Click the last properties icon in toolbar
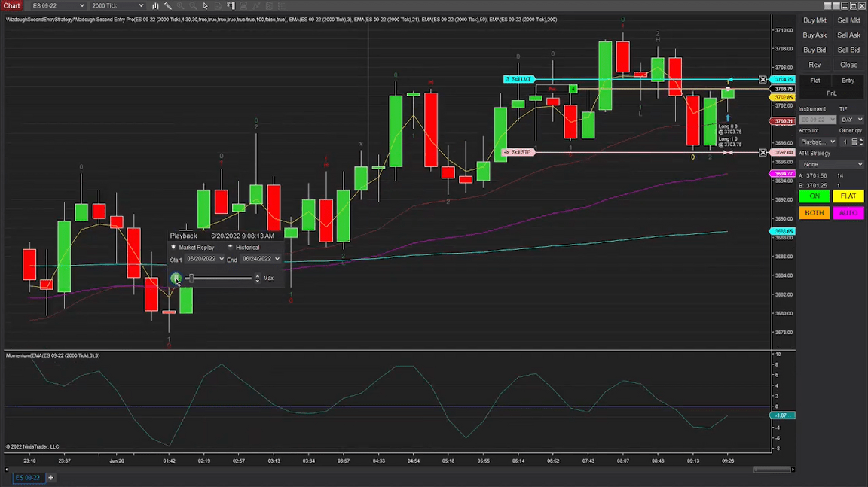 (x=282, y=5)
